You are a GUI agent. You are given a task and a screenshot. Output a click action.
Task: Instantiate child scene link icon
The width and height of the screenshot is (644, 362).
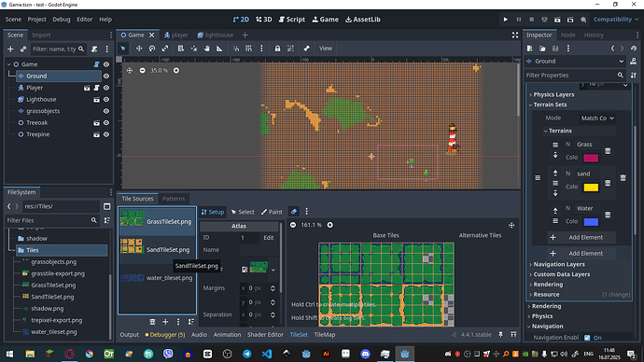[23, 49]
